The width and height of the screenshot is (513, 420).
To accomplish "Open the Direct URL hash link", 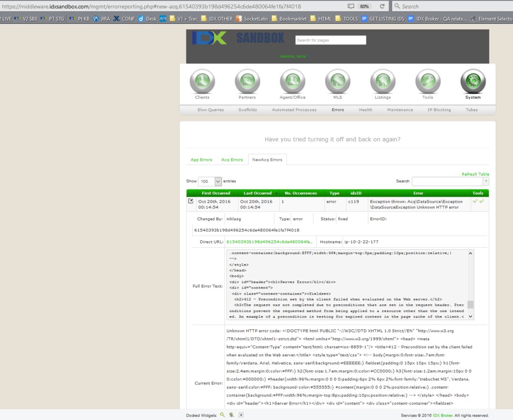I will click(x=270, y=242).
